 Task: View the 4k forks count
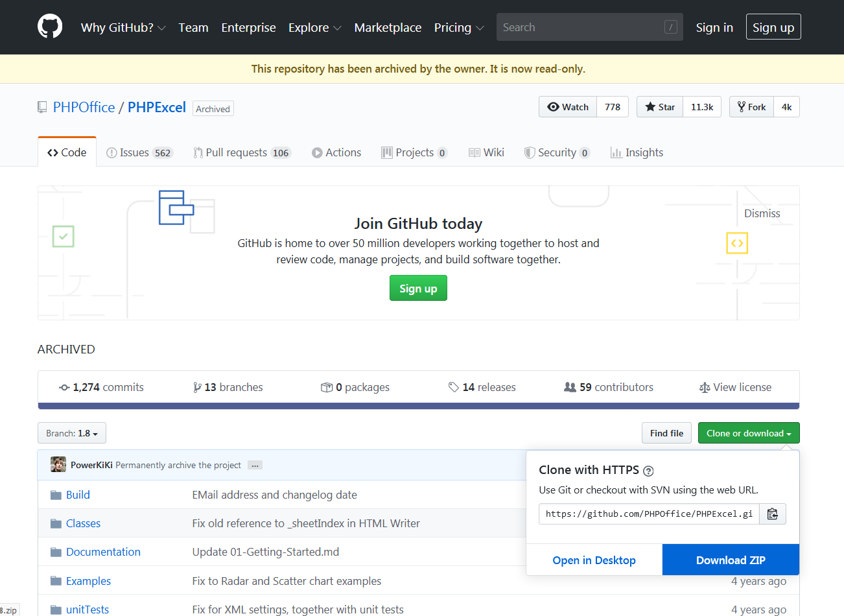click(x=786, y=107)
